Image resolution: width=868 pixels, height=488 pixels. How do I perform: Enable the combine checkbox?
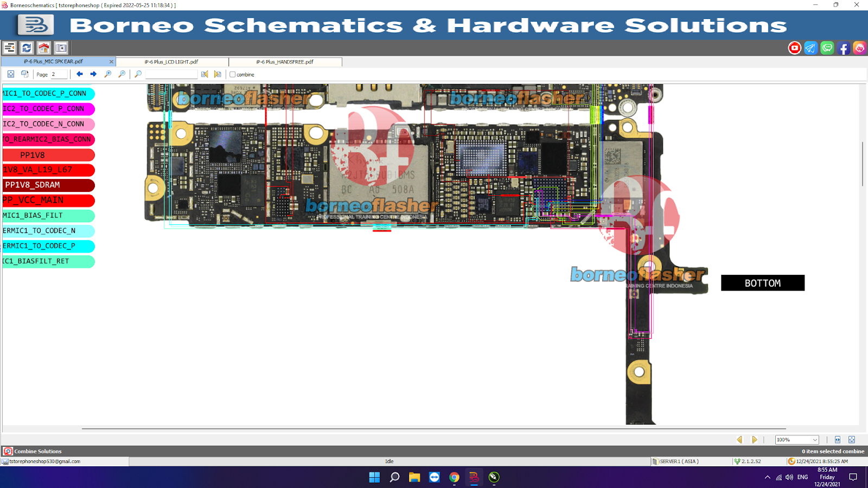pos(233,74)
